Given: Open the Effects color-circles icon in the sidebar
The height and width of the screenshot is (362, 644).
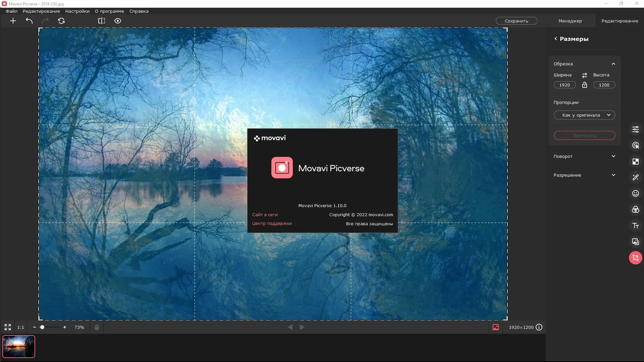Looking at the screenshot, I should click(x=636, y=209).
